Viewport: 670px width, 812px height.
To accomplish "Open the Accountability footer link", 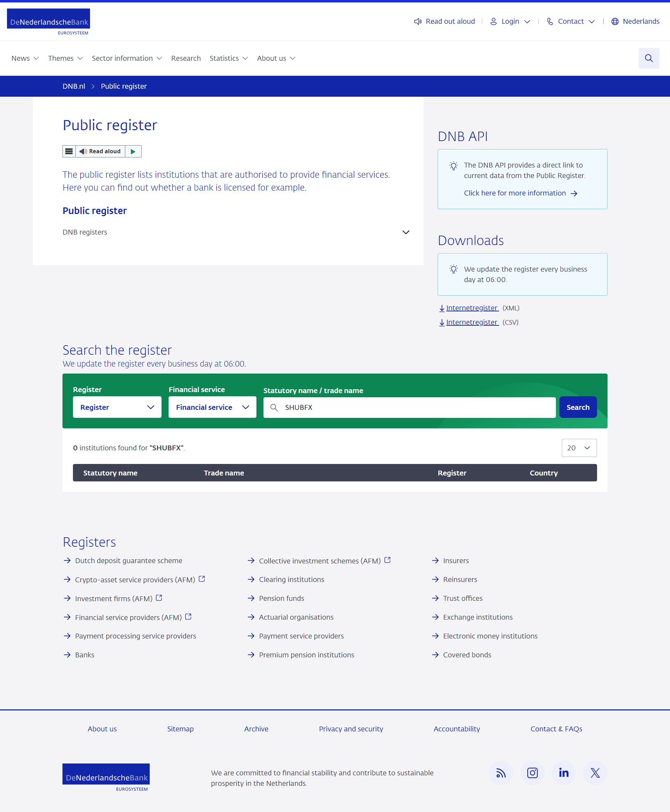I will tap(456, 729).
